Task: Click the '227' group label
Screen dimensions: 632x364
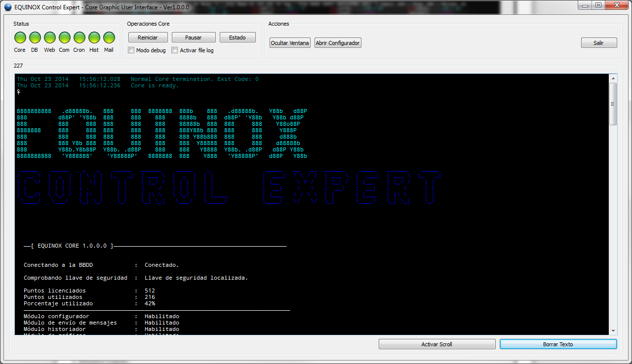Action: [x=18, y=66]
